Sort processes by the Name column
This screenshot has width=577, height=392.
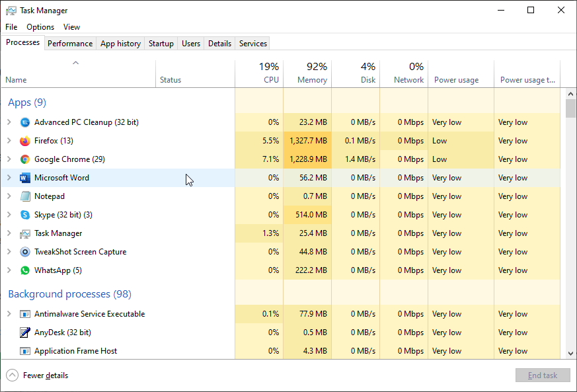point(79,74)
